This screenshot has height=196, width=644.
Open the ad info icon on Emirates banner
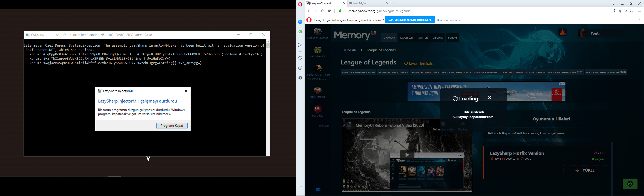point(560,83)
